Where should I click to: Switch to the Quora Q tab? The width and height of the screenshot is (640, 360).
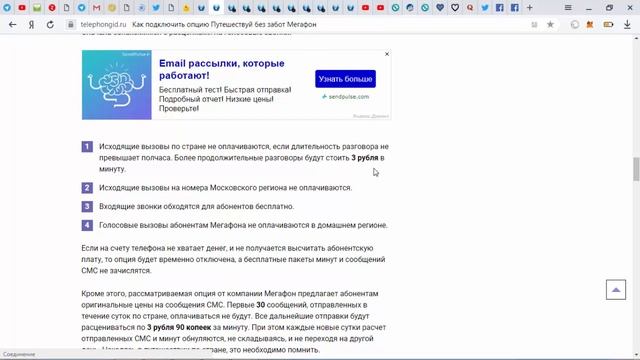coord(470,7)
